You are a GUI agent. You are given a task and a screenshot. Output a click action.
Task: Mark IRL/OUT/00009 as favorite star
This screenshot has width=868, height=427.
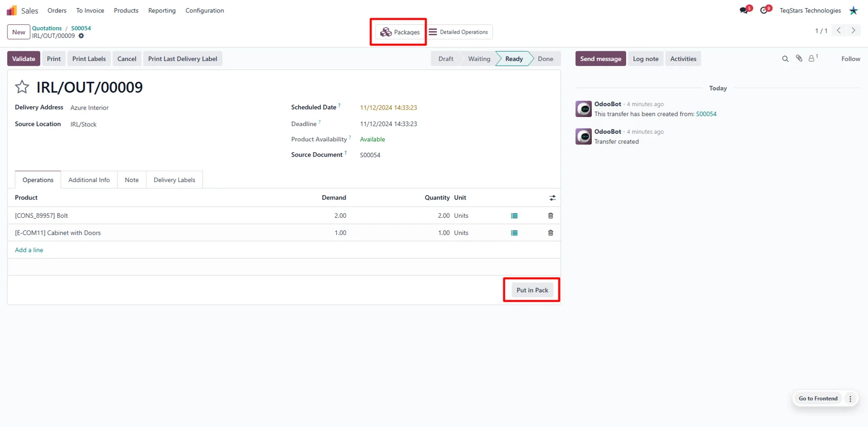[22, 87]
